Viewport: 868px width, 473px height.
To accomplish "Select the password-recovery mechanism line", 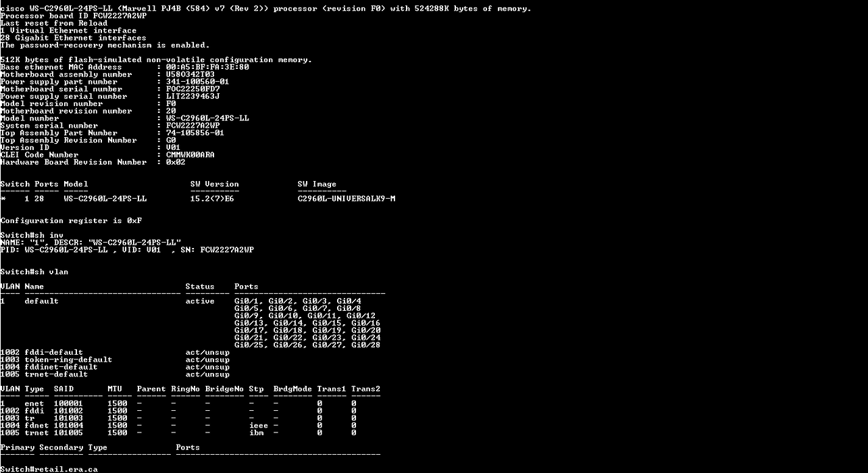I will click(105, 45).
